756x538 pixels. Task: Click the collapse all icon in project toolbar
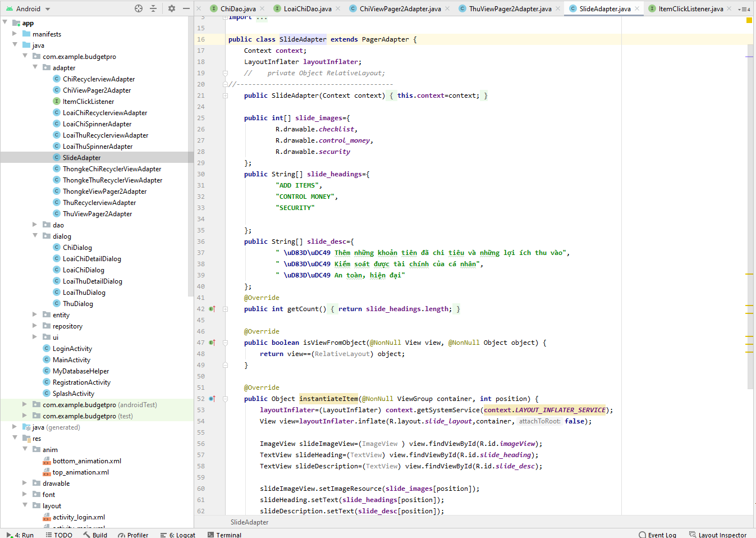153,8
